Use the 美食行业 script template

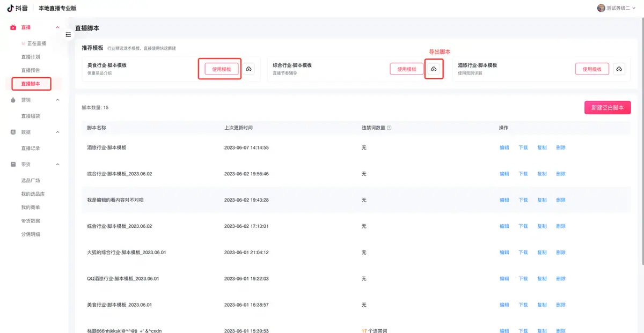[222, 69]
